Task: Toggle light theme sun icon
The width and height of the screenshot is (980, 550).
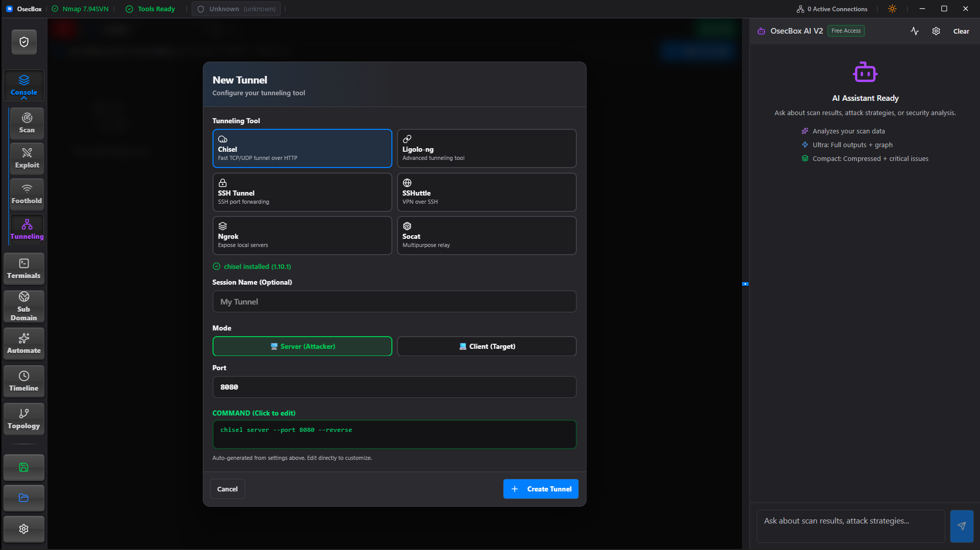Action: point(892,9)
